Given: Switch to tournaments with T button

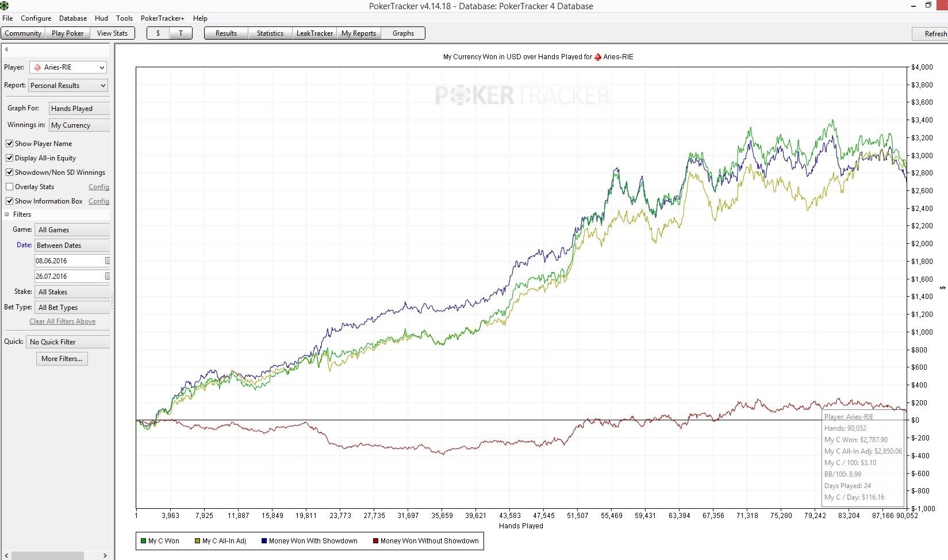Looking at the screenshot, I should click(181, 33).
